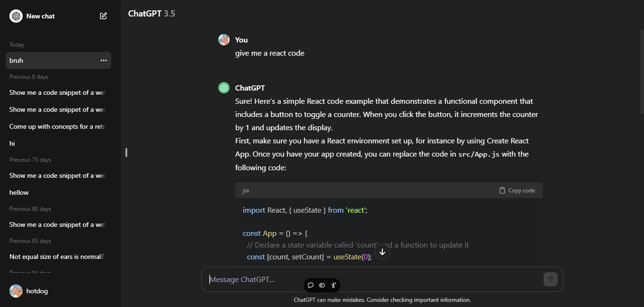644x307 pixels.
Task: Open 'Not equal size of ears' chat
Action: [x=57, y=257]
